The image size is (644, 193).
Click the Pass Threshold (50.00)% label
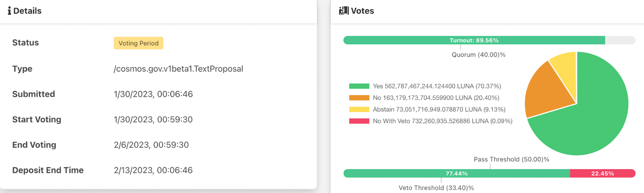[511, 159]
